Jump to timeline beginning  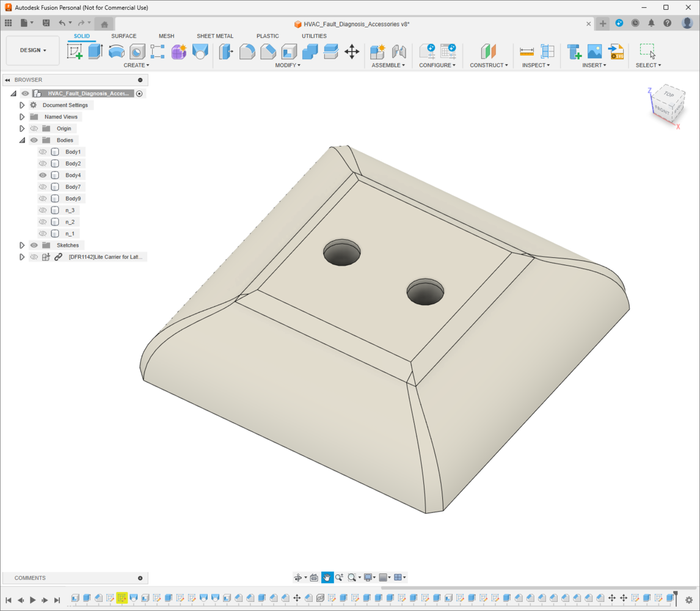coord(9,600)
